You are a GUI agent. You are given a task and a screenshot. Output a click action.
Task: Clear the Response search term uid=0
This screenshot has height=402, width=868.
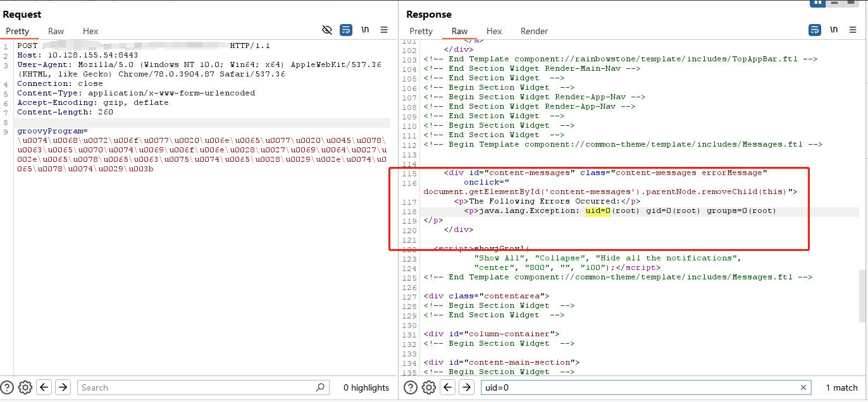[x=803, y=387]
